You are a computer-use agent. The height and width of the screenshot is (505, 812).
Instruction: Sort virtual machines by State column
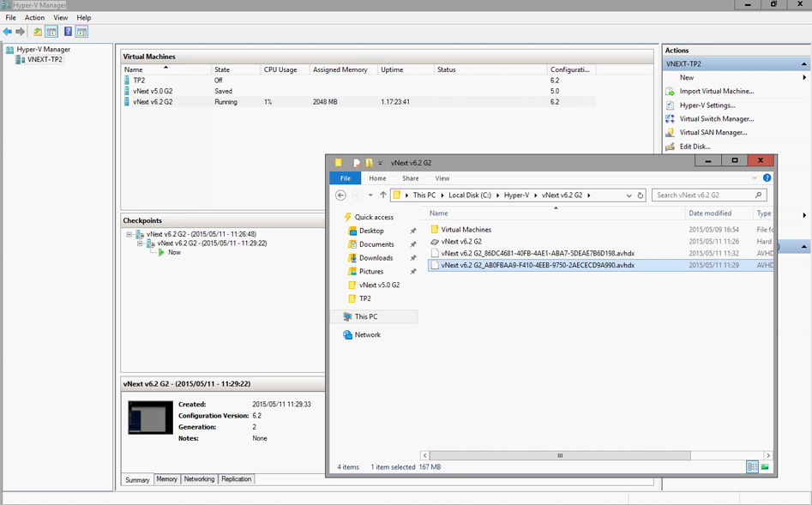tap(236, 69)
